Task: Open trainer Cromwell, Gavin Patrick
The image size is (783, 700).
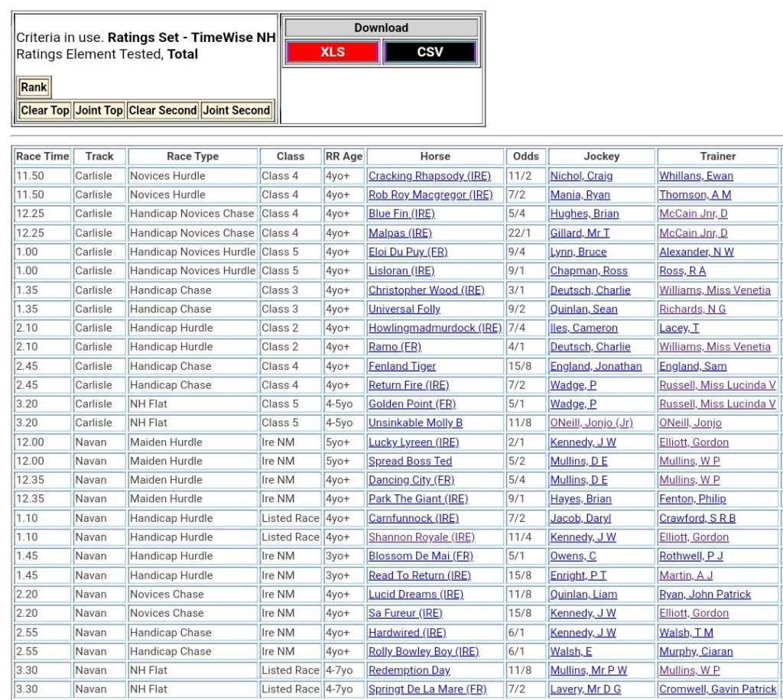Action: [717, 689]
